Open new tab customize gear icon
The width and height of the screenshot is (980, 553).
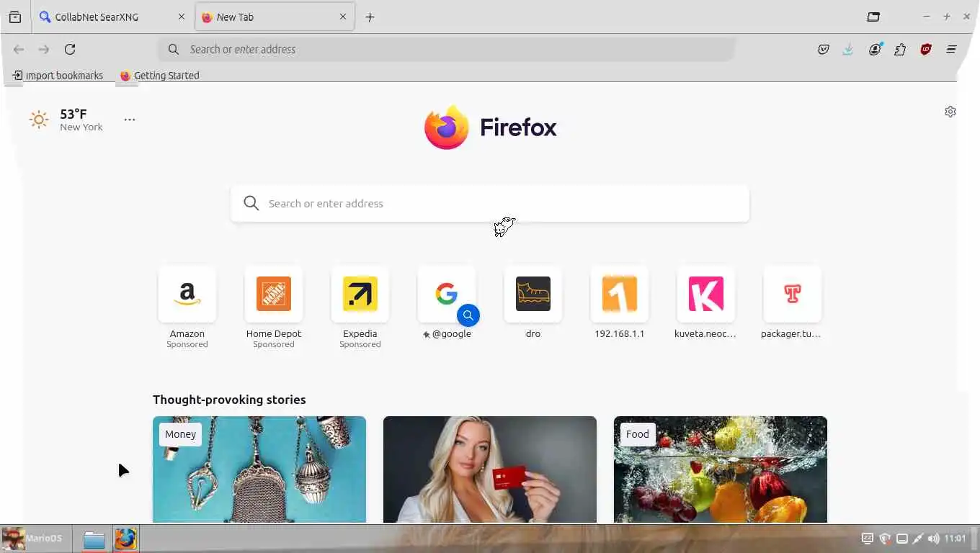[x=950, y=112]
